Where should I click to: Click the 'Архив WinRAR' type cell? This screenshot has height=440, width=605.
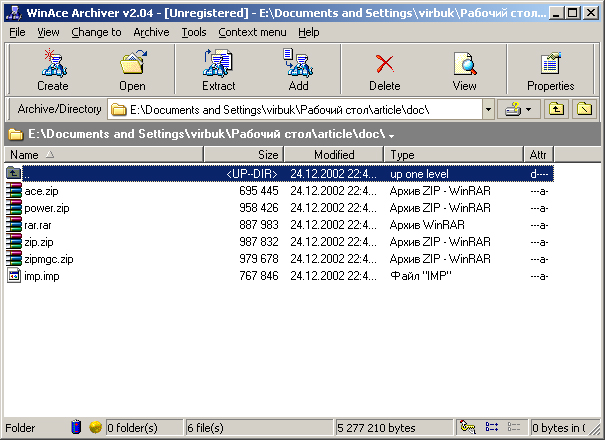click(427, 225)
